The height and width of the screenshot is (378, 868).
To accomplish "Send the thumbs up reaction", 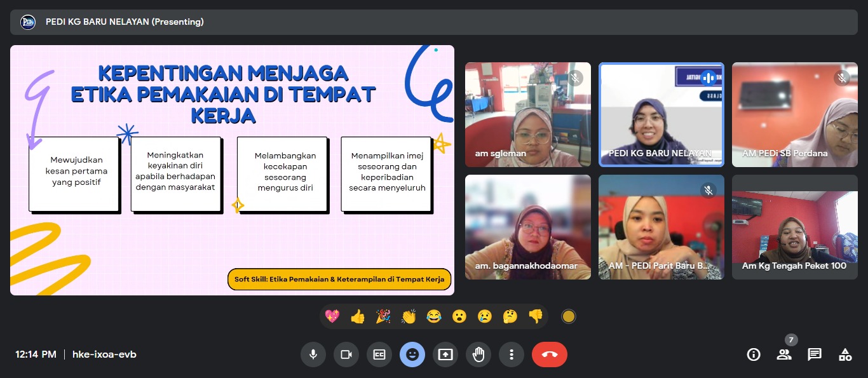I will [x=358, y=316].
